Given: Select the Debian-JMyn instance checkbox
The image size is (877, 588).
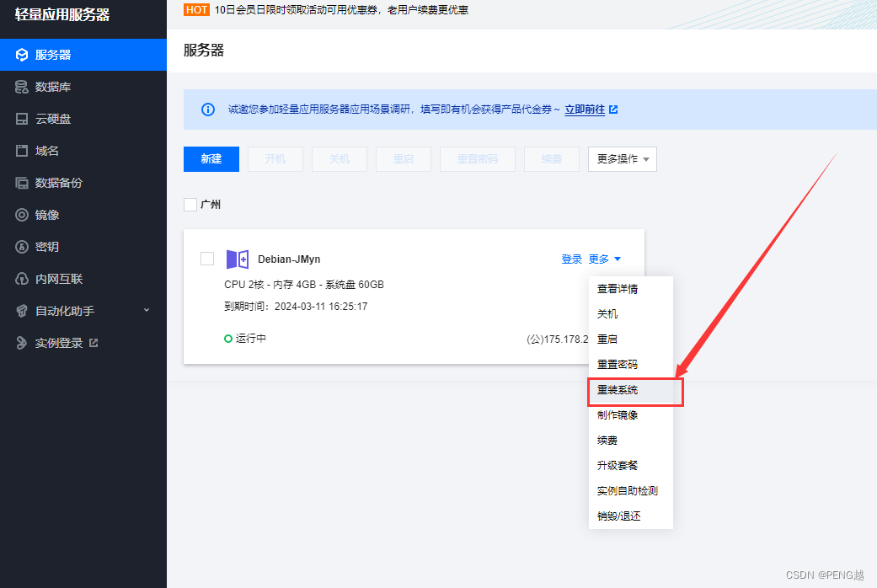Looking at the screenshot, I should [207, 259].
